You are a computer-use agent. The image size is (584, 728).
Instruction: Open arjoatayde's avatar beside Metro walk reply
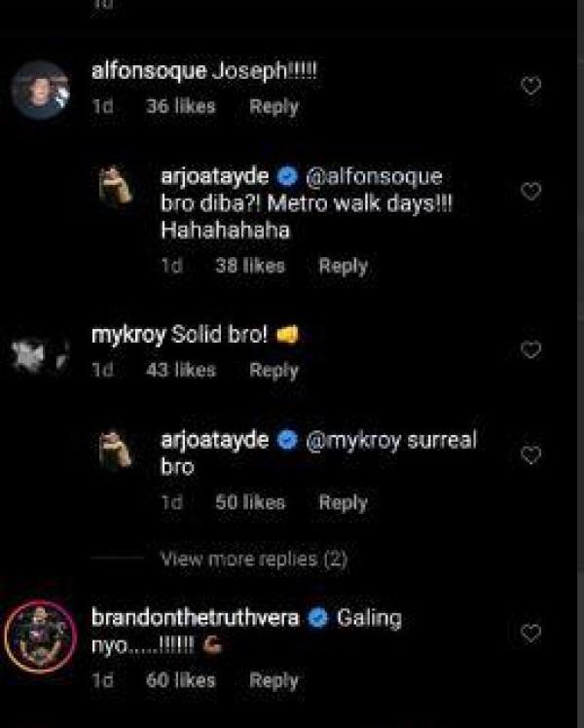click(118, 185)
